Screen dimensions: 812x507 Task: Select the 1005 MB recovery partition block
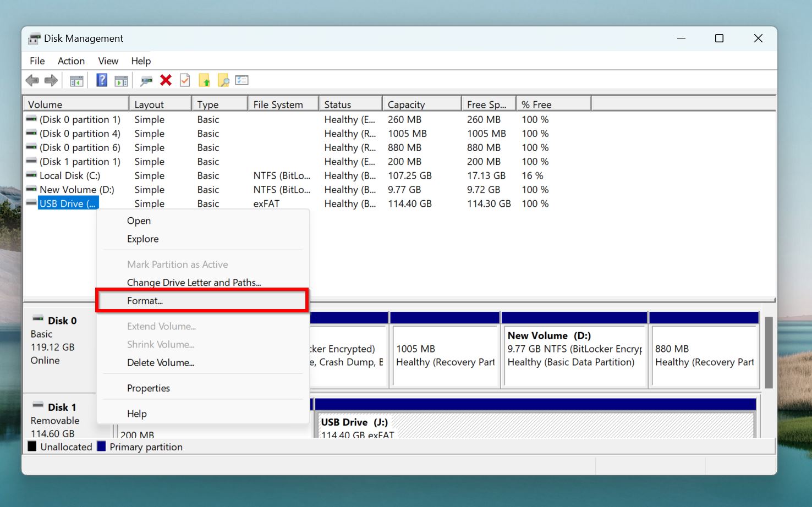(445, 350)
